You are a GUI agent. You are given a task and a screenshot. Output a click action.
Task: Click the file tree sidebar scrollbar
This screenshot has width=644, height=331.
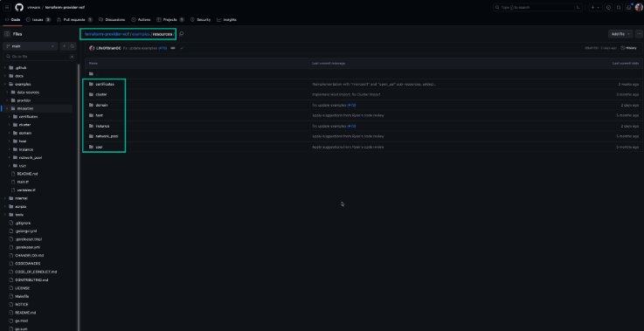pyautogui.click(x=79, y=197)
